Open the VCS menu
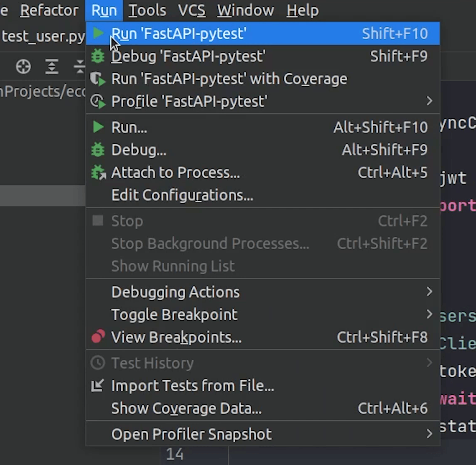Image resolution: width=476 pixels, height=465 pixels. 191,10
